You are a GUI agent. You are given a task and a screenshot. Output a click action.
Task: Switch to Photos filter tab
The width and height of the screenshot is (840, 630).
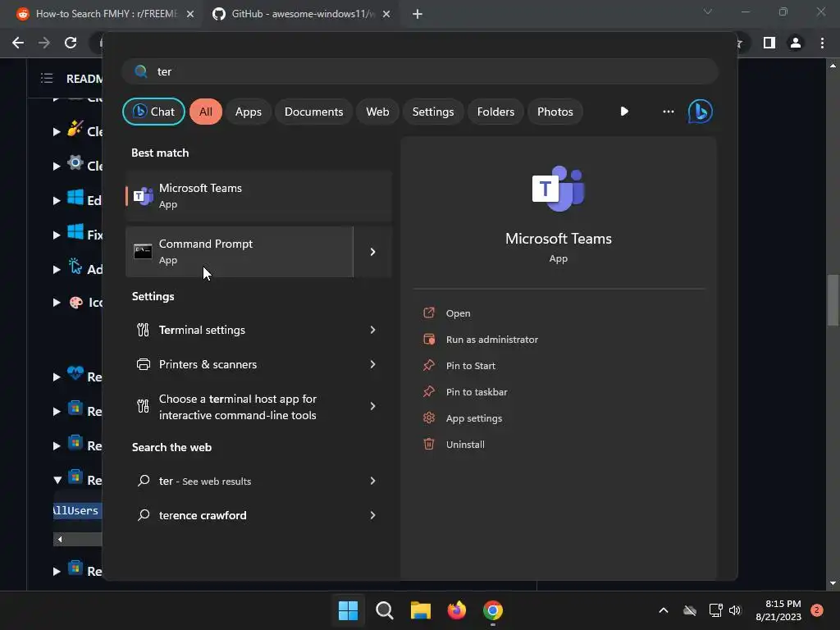(555, 112)
